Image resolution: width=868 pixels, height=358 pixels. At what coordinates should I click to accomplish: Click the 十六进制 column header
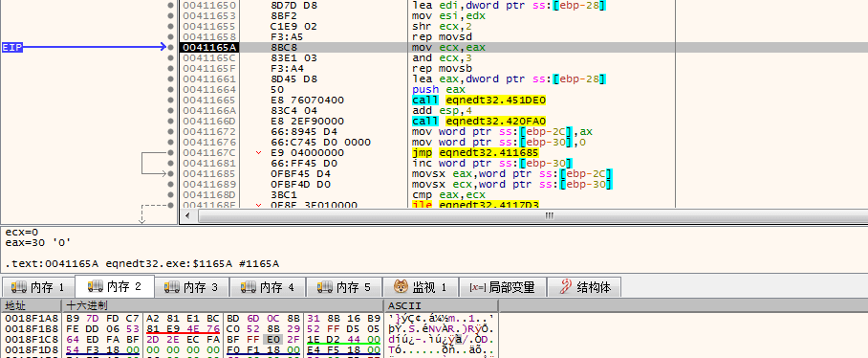click(x=223, y=306)
